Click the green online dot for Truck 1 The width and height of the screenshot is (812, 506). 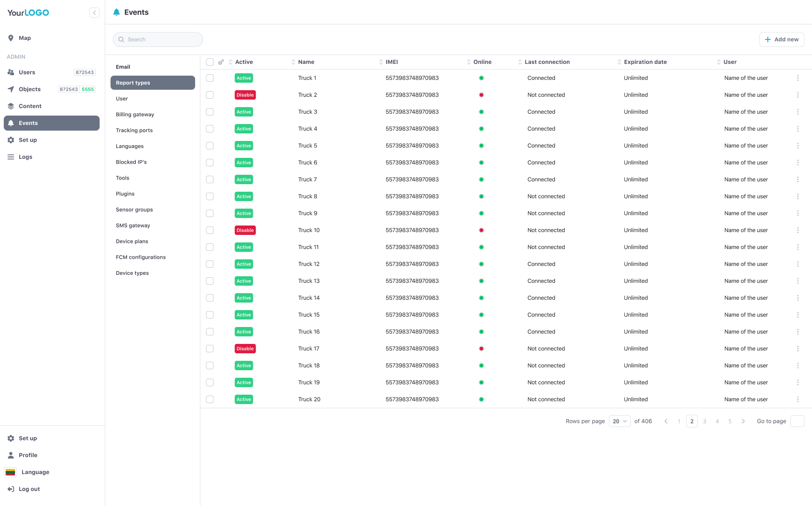click(x=481, y=78)
